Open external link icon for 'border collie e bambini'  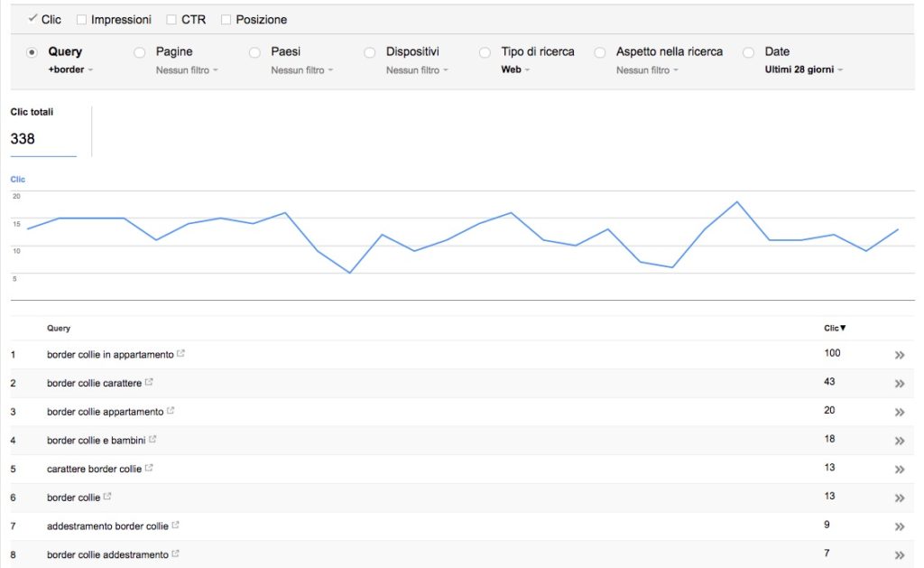coord(152,440)
